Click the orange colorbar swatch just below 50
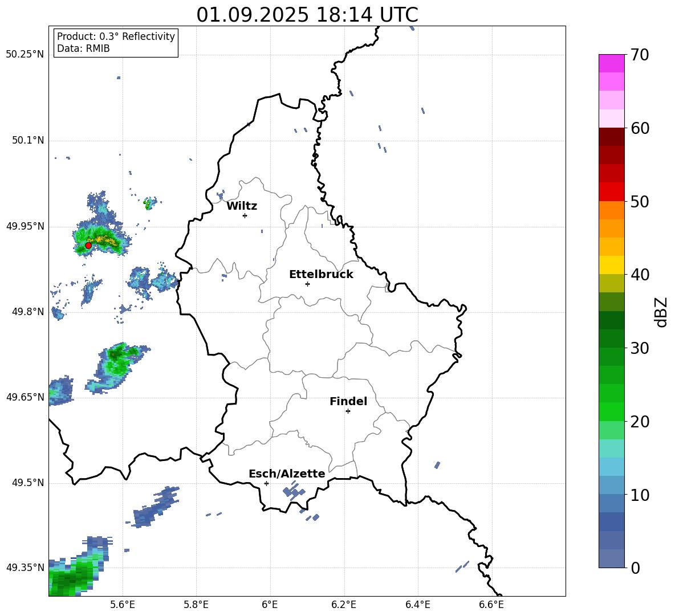 coord(611,210)
